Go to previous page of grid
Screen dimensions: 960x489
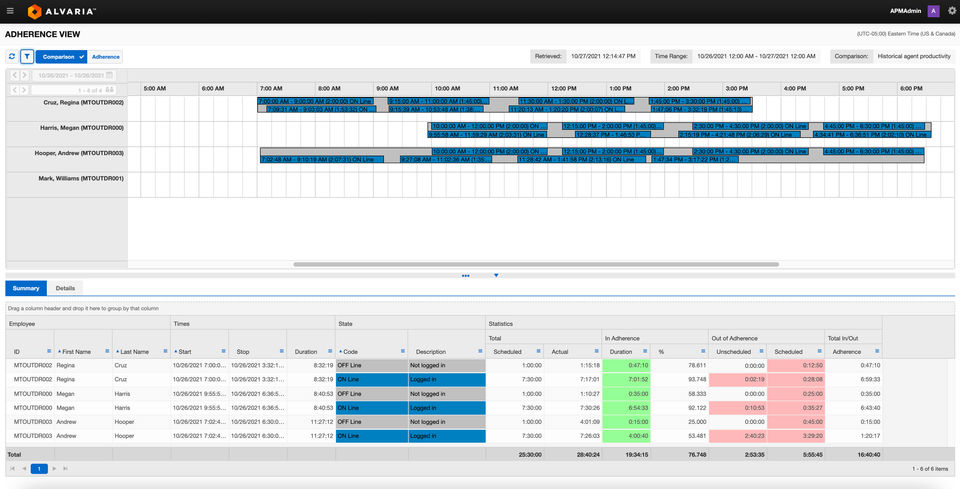24,469
